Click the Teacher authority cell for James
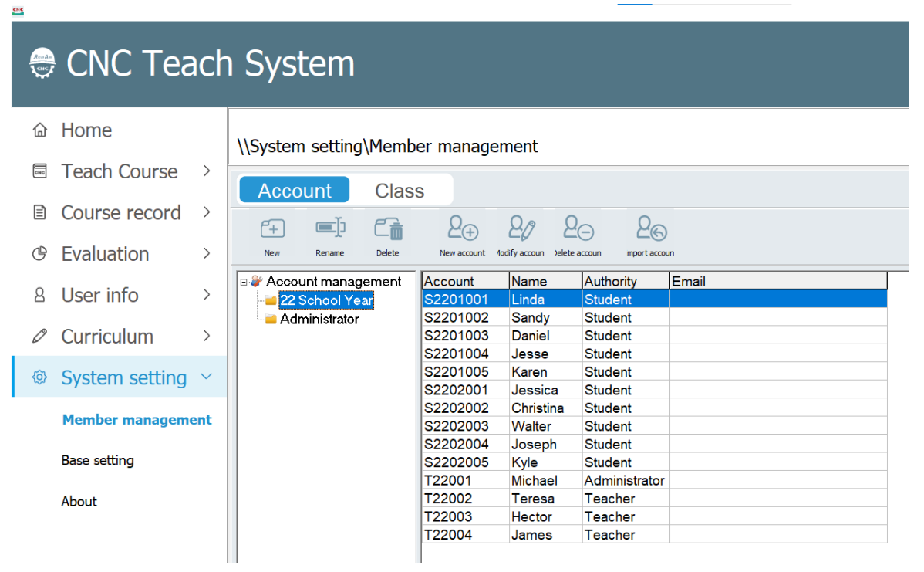Viewport: 924px width, 572px height. point(626,534)
